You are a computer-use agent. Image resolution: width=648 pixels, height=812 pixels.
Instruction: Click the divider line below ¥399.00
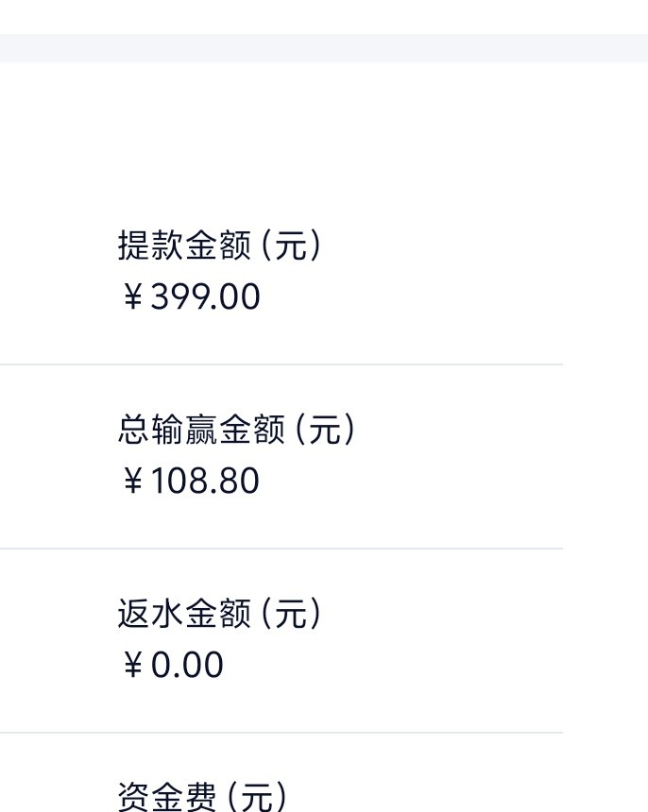(281, 364)
